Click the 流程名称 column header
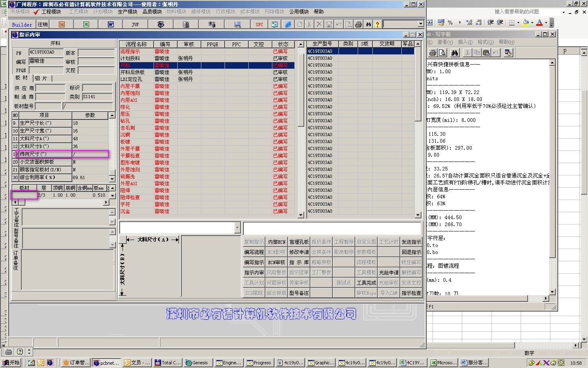Screen dimensions: 588x368 click(x=136, y=44)
